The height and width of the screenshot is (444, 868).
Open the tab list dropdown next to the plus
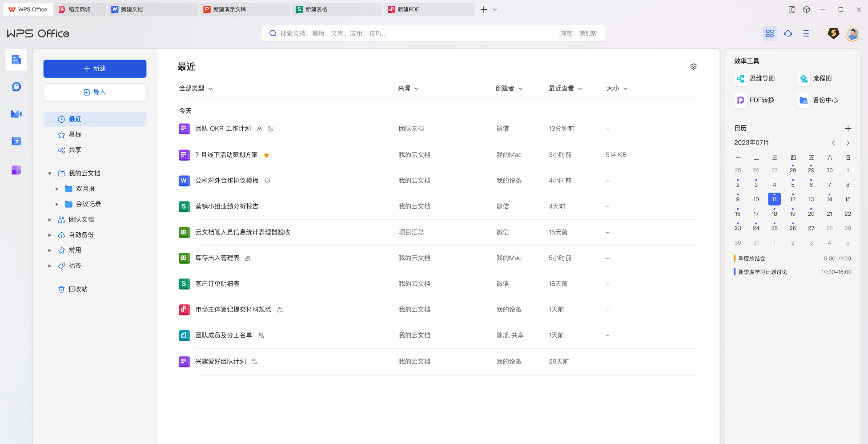click(495, 9)
